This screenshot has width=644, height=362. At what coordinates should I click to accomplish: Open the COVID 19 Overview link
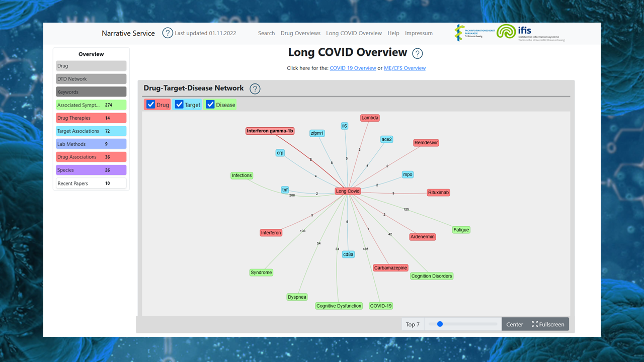[x=353, y=68]
